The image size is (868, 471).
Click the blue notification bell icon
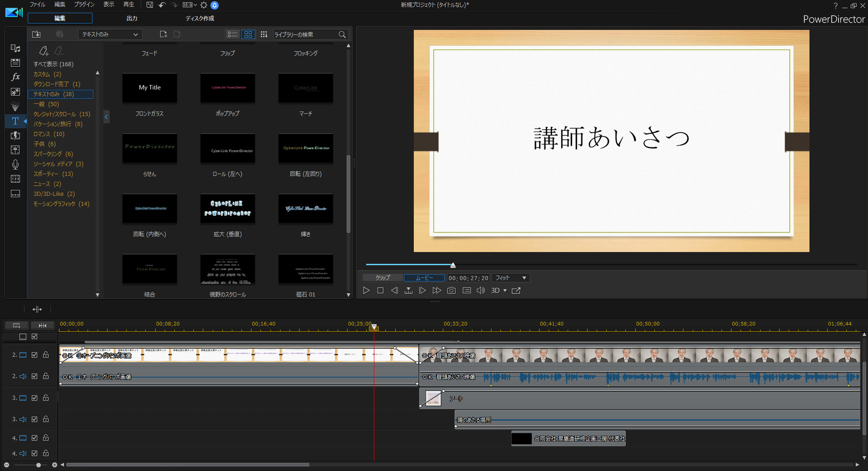[x=215, y=5]
